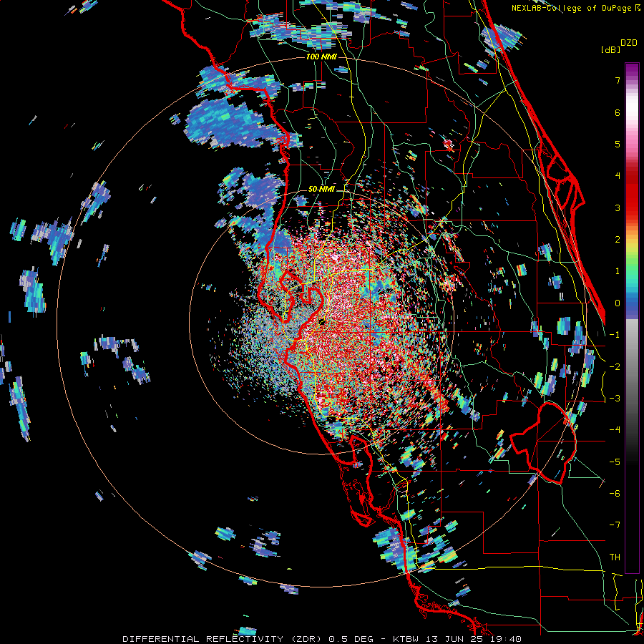Image resolution: width=644 pixels, height=644 pixels.
Task: Click the DZD legend title
Action: pos(629,43)
